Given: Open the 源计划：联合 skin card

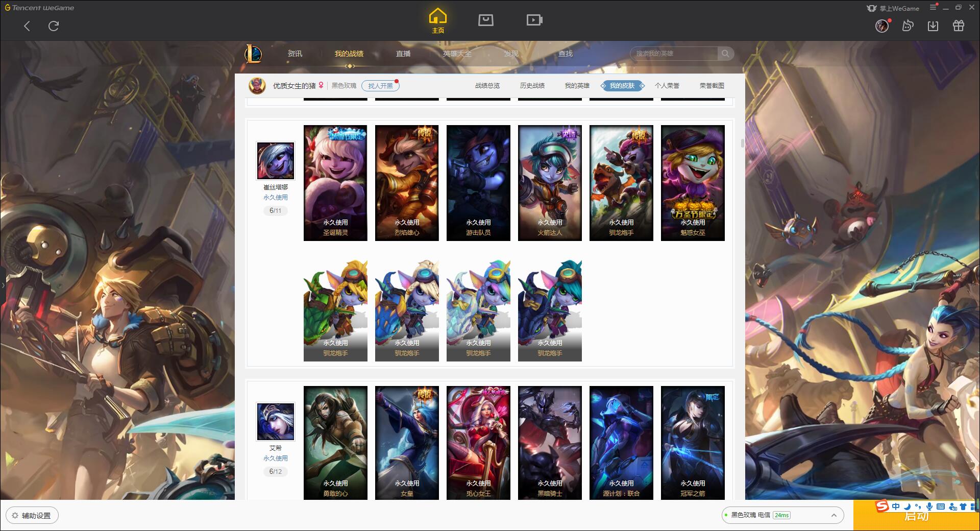Looking at the screenshot, I should (x=621, y=443).
